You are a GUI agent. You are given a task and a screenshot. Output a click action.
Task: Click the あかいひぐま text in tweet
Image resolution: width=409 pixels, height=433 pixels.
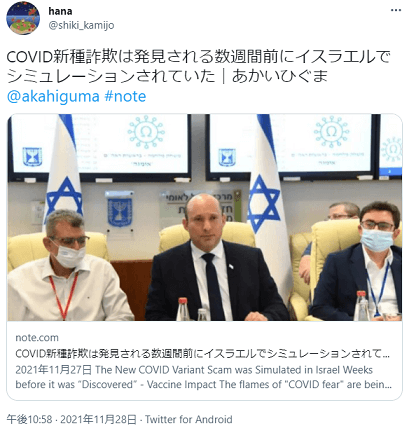pos(280,76)
